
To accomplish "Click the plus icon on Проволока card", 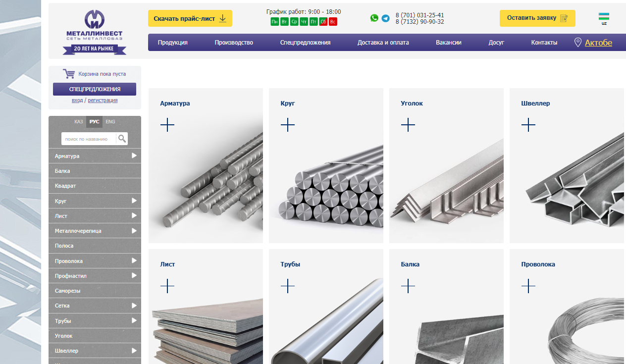I will [528, 286].
